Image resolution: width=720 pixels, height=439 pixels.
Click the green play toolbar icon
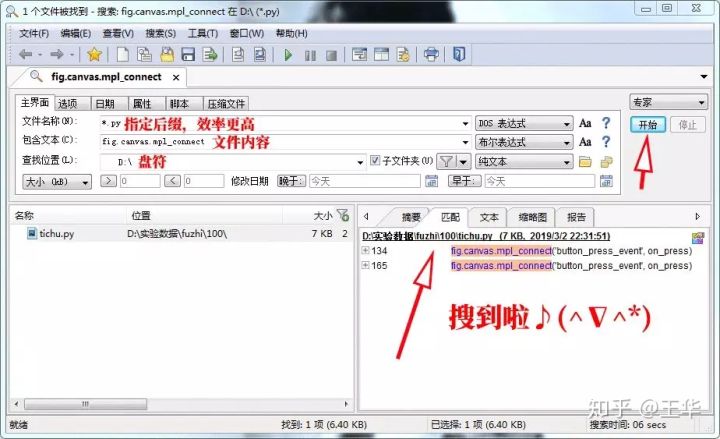pyautogui.click(x=288, y=54)
